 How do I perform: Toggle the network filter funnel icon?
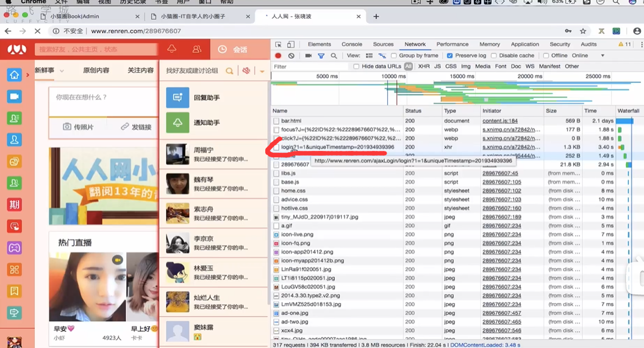tap(321, 55)
